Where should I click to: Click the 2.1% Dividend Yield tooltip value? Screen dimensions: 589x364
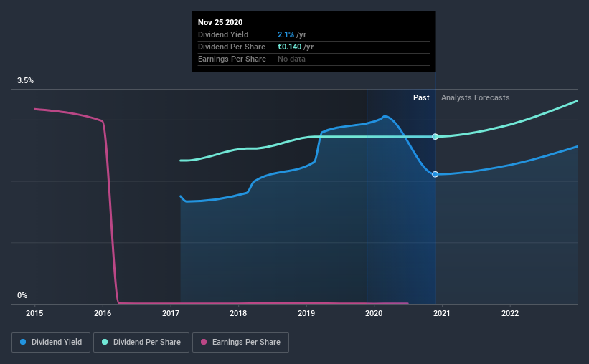(286, 34)
